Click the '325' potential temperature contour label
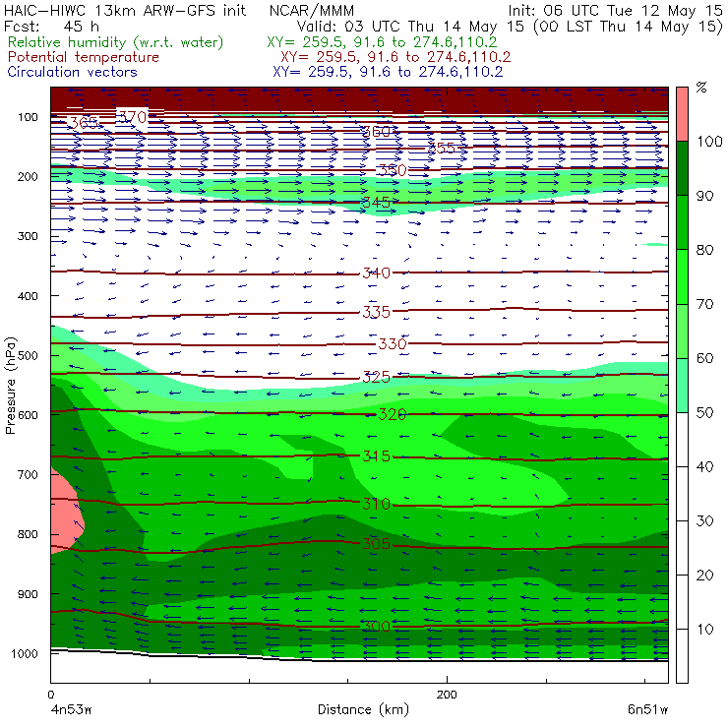 pos(376,377)
